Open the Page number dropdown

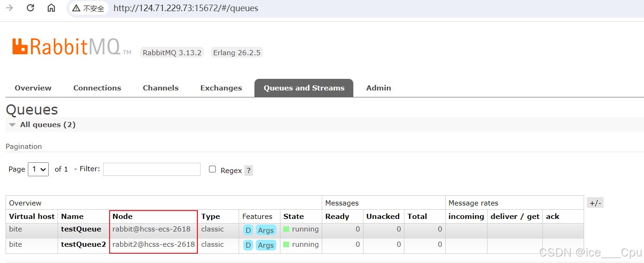click(38, 169)
